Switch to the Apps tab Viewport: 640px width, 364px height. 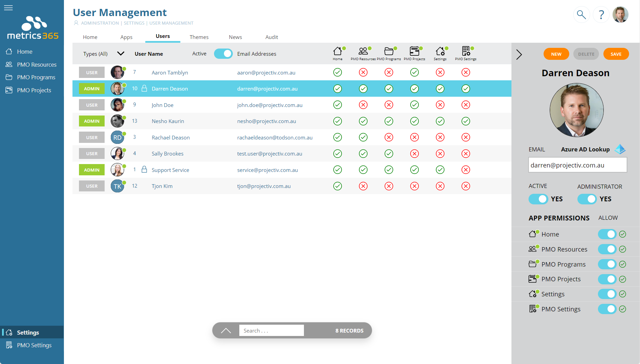[x=126, y=37]
